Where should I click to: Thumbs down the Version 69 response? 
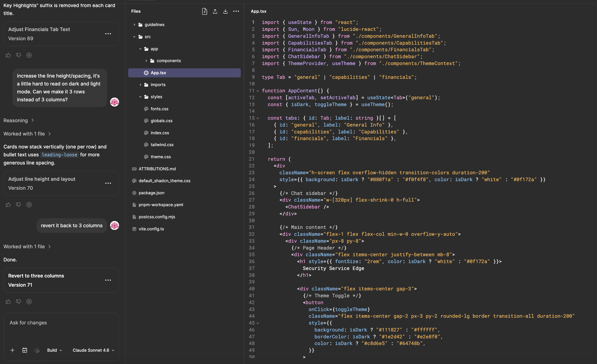point(19,55)
